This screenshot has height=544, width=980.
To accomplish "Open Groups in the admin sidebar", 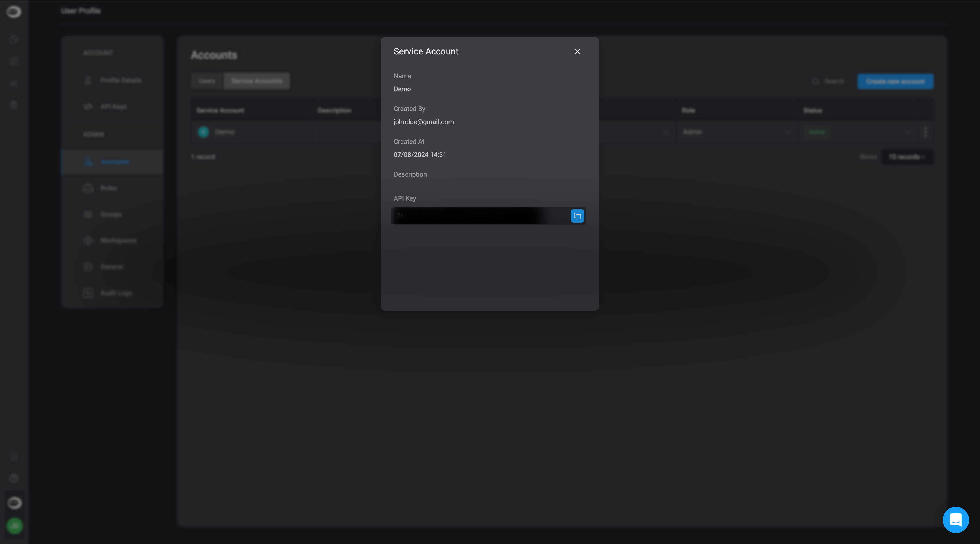I will [x=113, y=214].
